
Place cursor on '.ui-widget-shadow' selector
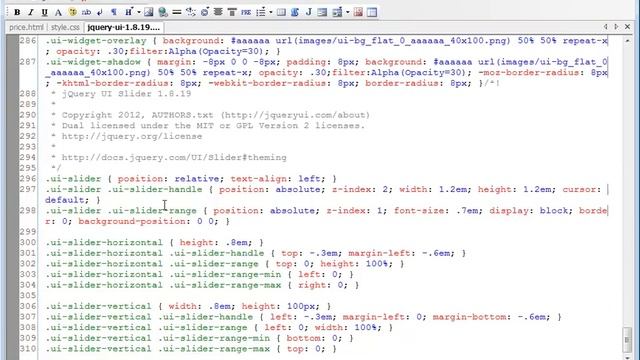(93, 62)
